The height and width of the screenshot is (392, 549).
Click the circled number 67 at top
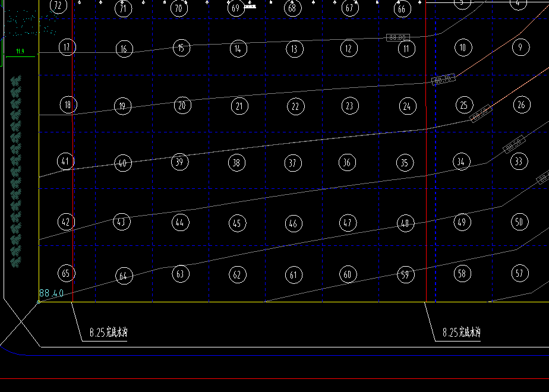click(x=350, y=7)
